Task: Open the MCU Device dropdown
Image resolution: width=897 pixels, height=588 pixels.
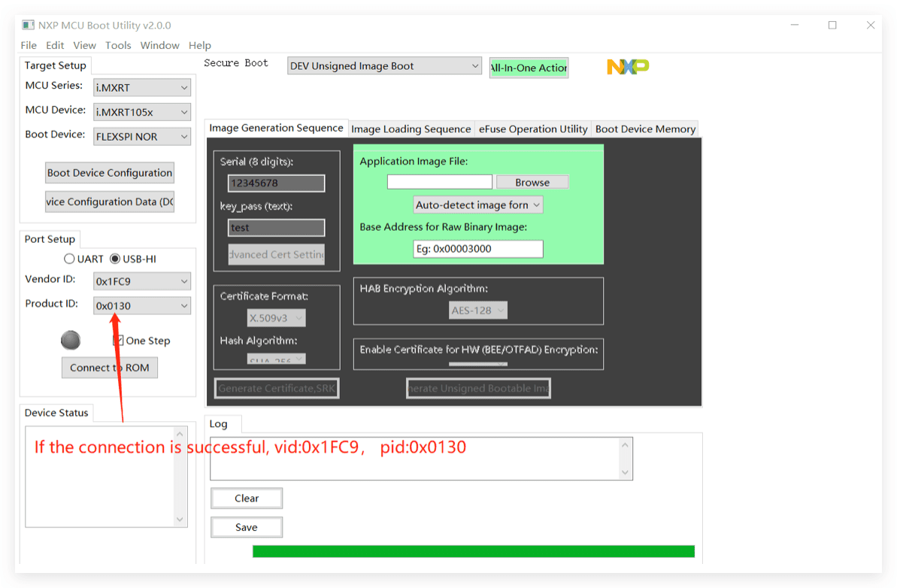Action: [142, 112]
